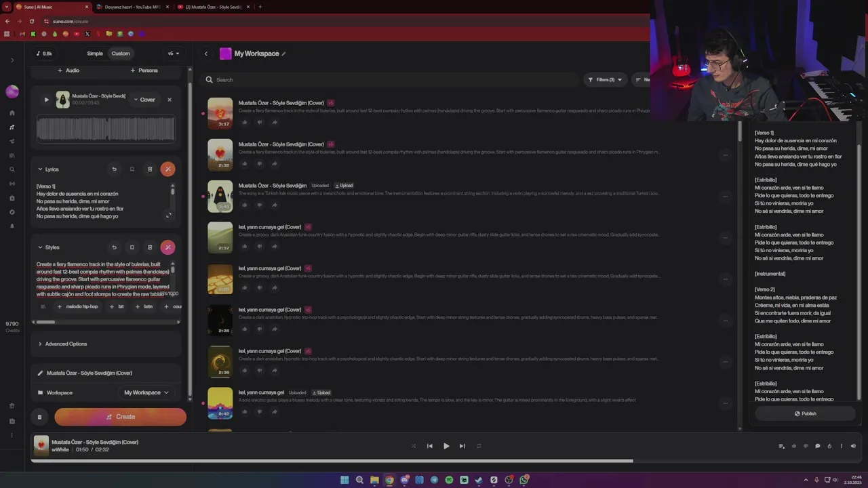This screenshot has height=488, width=868.
Task: Open the 2:32 Söyle Sevdiğim cover thumbnail
Action: [220, 155]
